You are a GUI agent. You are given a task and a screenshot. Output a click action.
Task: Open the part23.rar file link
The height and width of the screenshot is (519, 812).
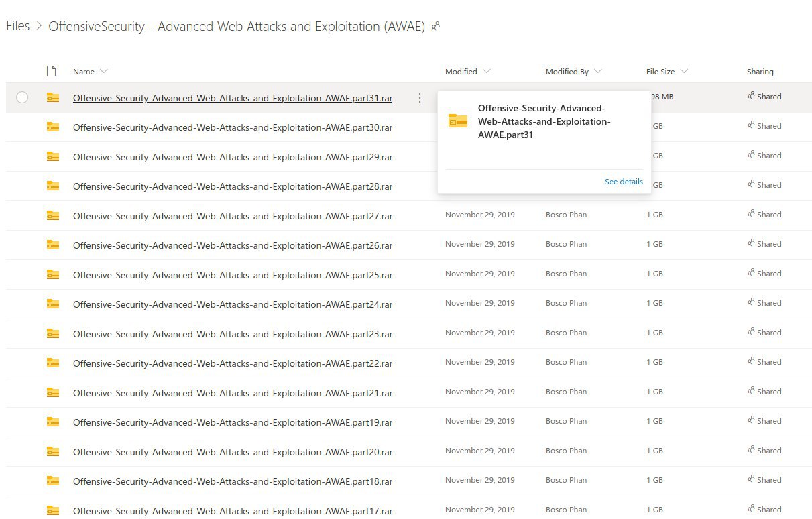(x=233, y=334)
